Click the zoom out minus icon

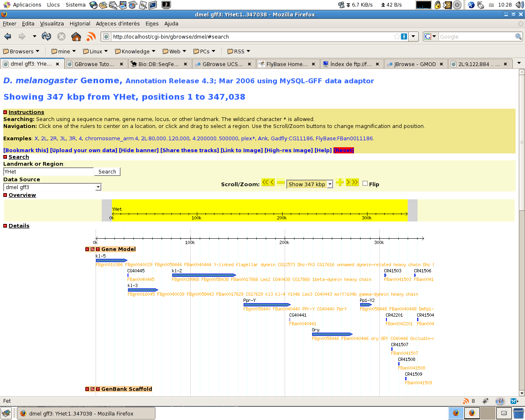(x=281, y=183)
